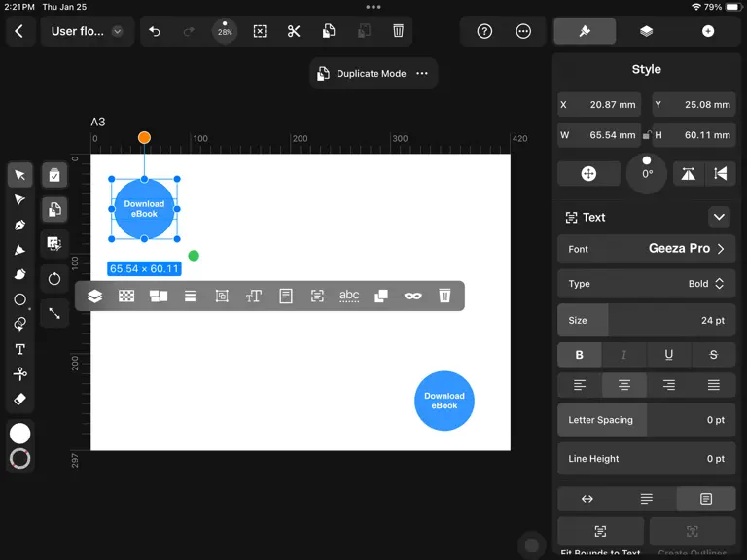
Task: Adjust the Size 24 pt slider
Action: tap(647, 321)
